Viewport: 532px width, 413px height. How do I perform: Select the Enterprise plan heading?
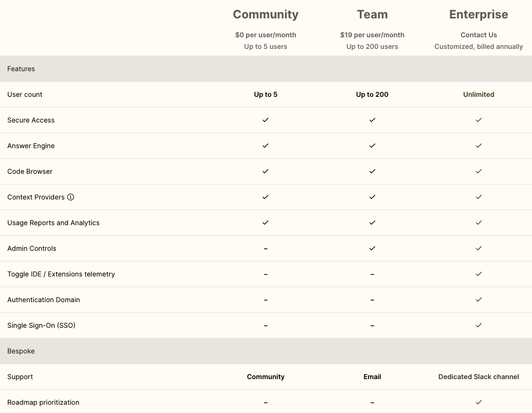point(479,14)
